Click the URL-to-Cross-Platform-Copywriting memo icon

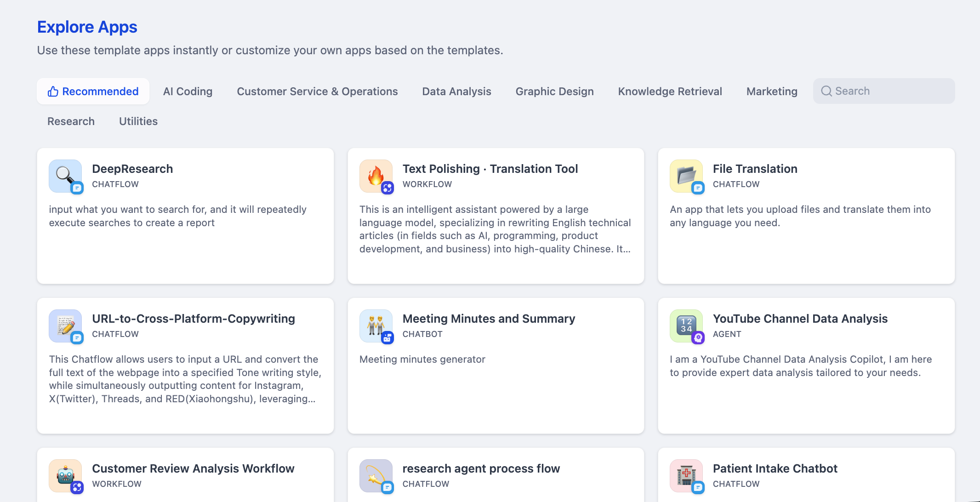pos(65,325)
